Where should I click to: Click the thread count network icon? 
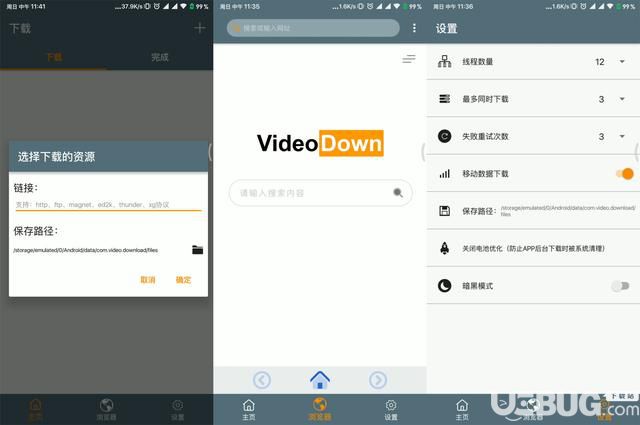tap(444, 62)
